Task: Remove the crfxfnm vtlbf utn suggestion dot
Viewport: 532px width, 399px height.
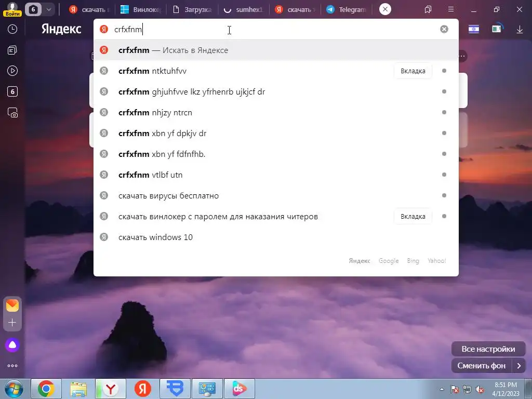Action: tap(444, 175)
